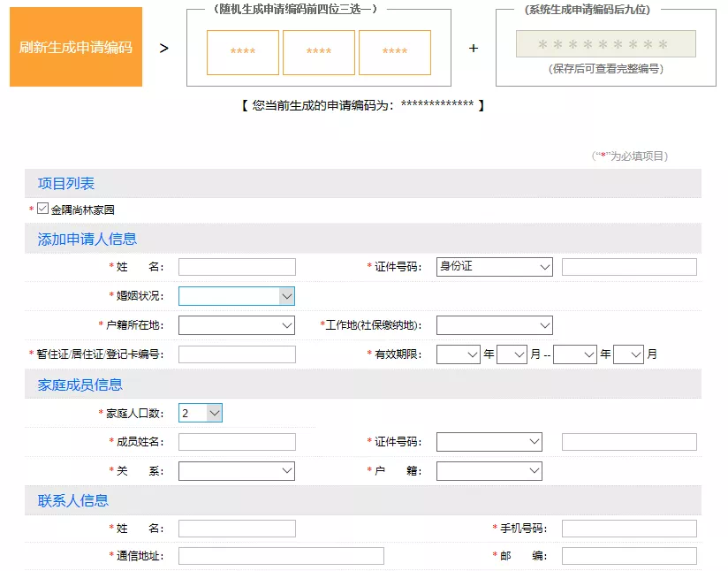Open the 家庭人口数 count dropdown
728x571 pixels.
tap(201, 413)
